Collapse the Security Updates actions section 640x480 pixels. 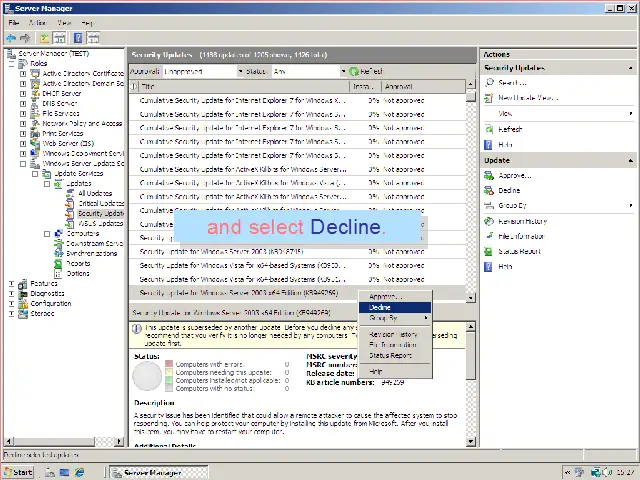point(631,68)
